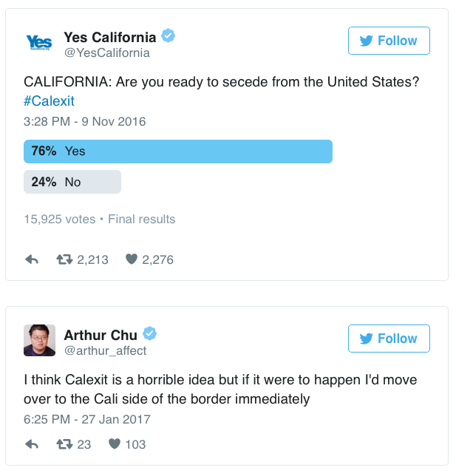Click the Yes California display name

point(110,38)
